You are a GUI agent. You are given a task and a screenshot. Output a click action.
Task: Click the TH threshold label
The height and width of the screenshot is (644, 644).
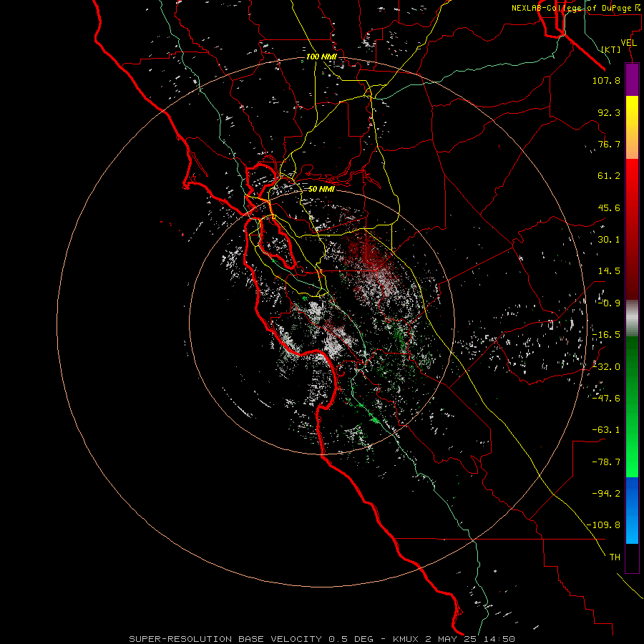pos(615,557)
